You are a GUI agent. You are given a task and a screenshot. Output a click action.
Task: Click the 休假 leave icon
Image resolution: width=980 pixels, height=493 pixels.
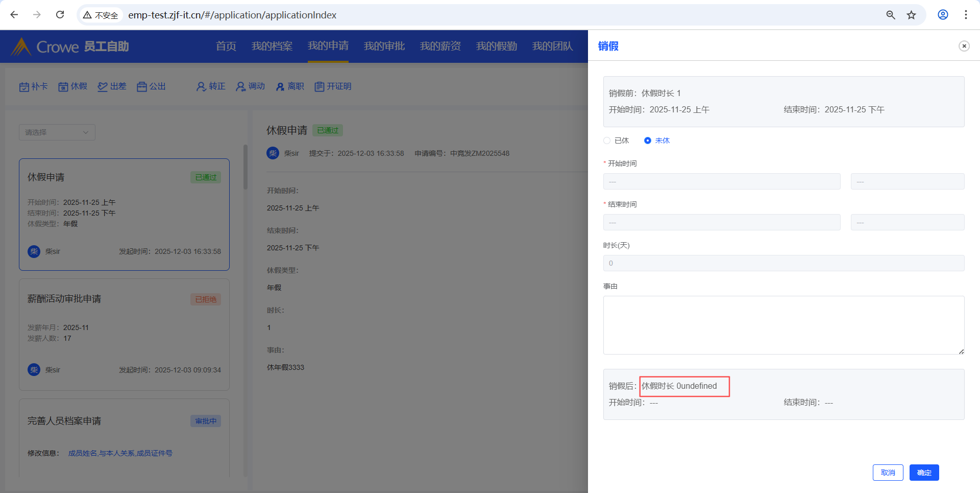tap(63, 87)
